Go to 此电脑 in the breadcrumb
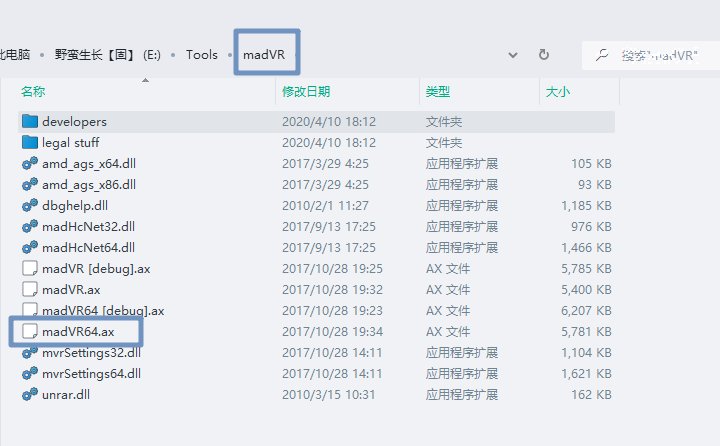The height and width of the screenshot is (446, 720). coord(15,55)
